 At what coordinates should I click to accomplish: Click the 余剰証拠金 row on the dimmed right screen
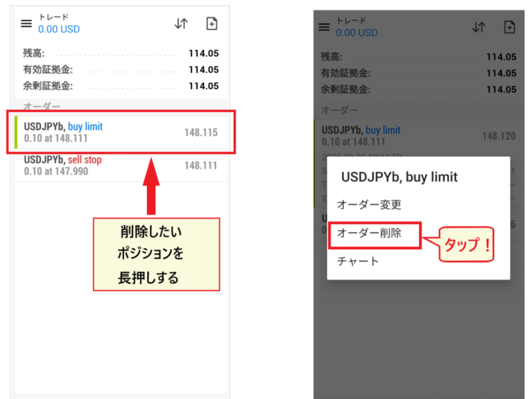tap(418, 90)
